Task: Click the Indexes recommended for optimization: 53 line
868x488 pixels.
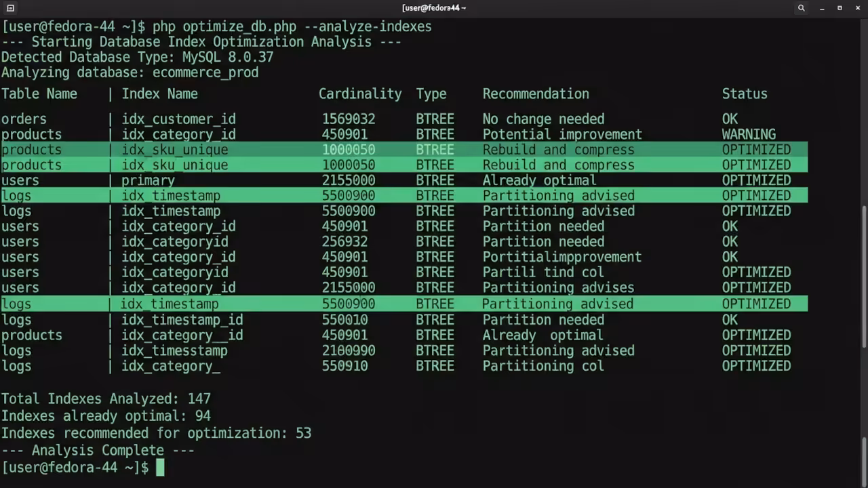Action: pyautogui.click(x=156, y=433)
